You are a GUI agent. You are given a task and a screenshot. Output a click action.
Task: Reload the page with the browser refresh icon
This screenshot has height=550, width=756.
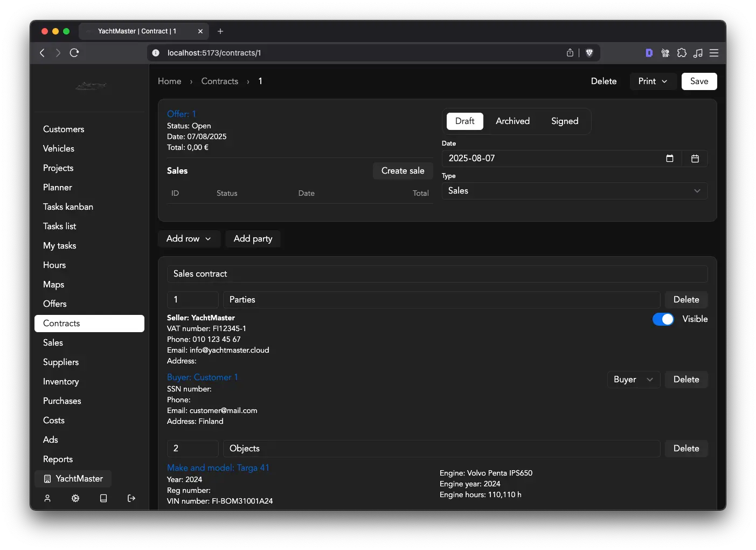(x=74, y=53)
